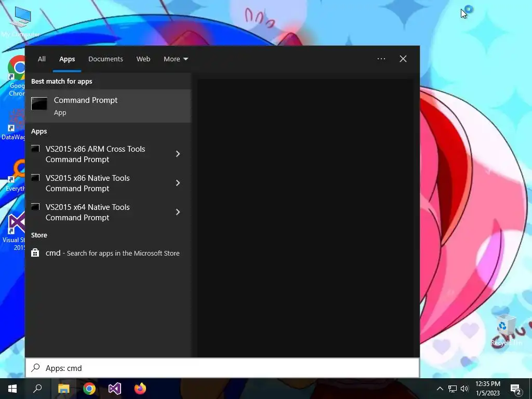Show hidden system tray icons
Viewport: 532px width, 399px height.
[440, 389]
